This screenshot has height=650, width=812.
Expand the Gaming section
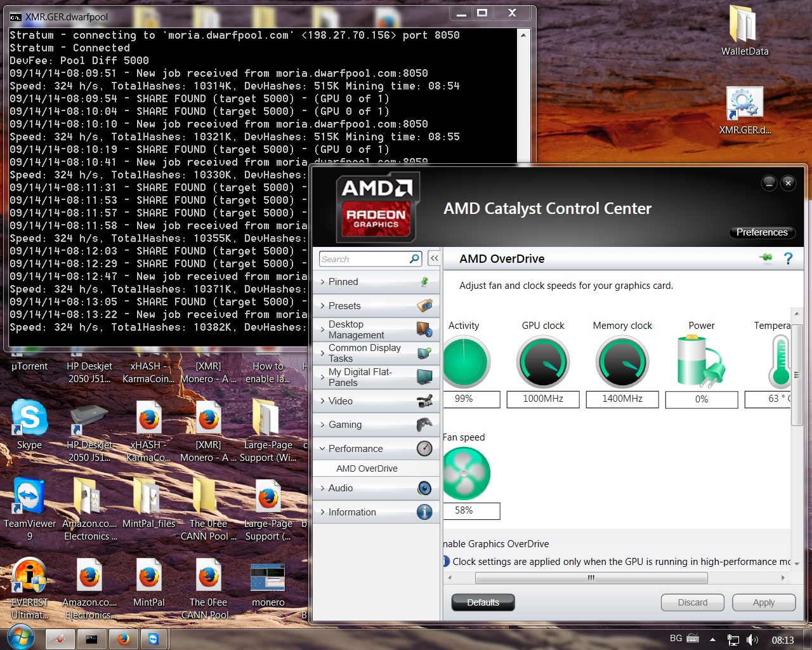[376, 425]
